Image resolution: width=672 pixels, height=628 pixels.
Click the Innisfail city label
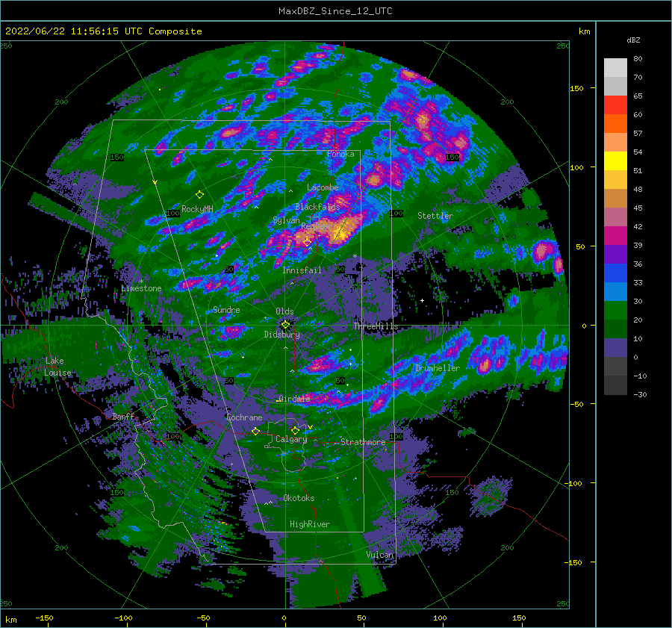[302, 270]
